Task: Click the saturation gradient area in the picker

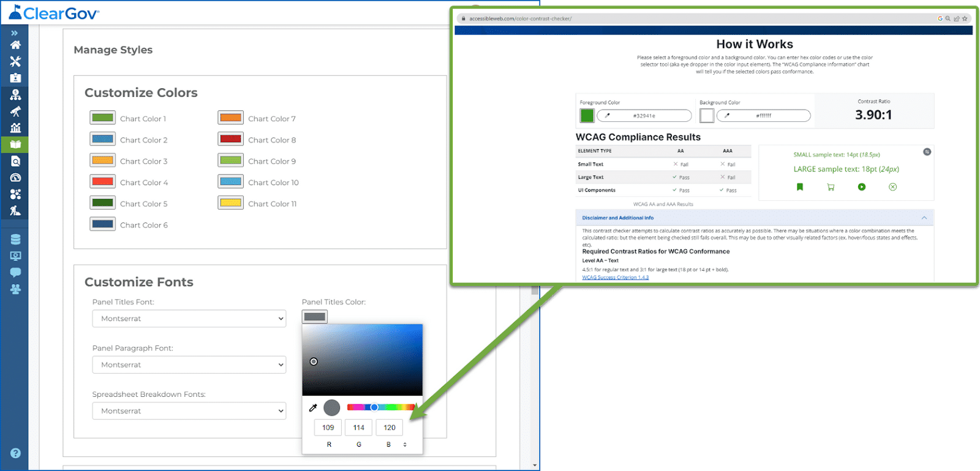Action: pyautogui.click(x=362, y=360)
